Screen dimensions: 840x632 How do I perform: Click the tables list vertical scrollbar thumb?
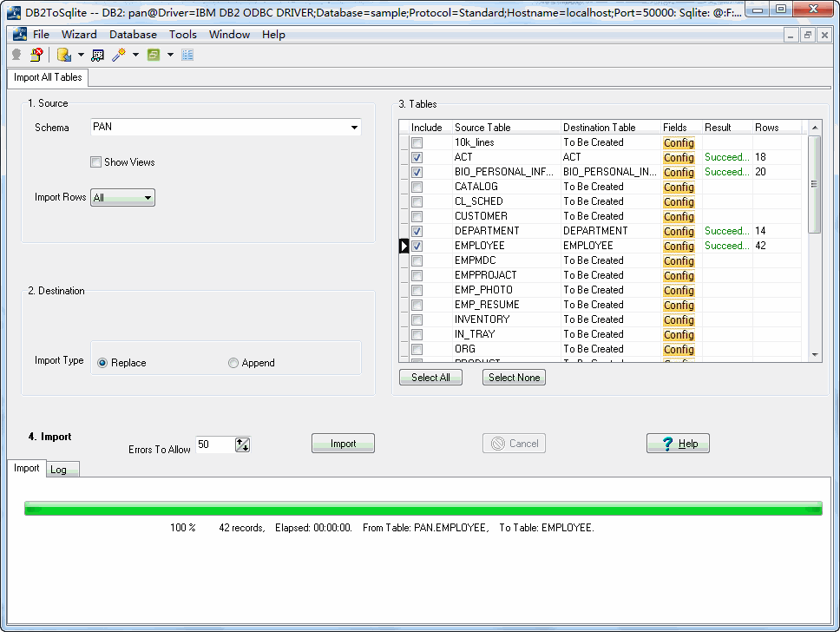(814, 184)
